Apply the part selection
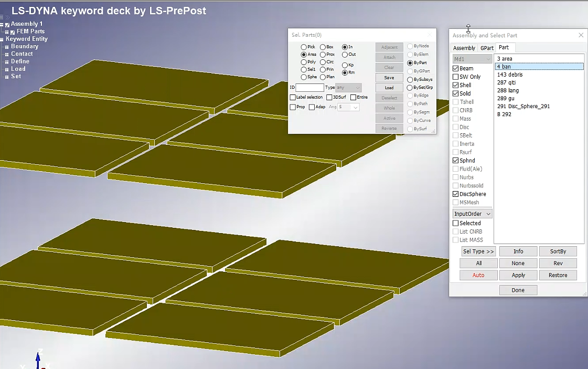Image resolution: width=588 pixels, height=369 pixels. point(518,276)
